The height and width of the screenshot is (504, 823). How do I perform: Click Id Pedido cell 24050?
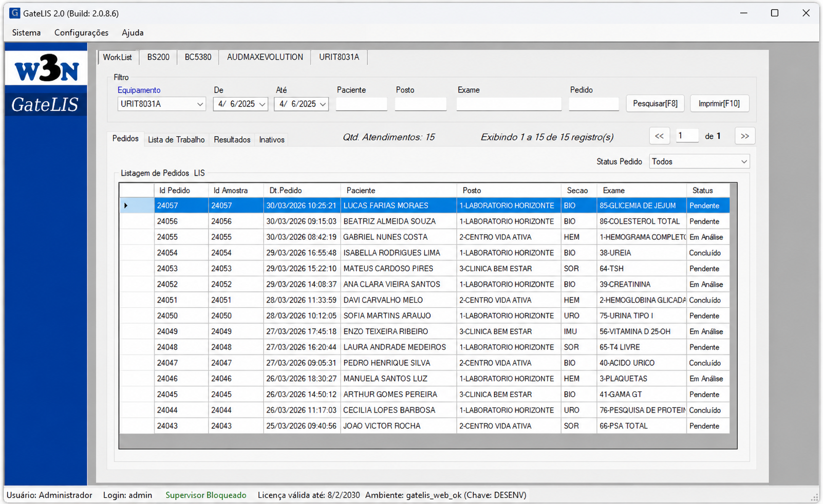pos(181,315)
